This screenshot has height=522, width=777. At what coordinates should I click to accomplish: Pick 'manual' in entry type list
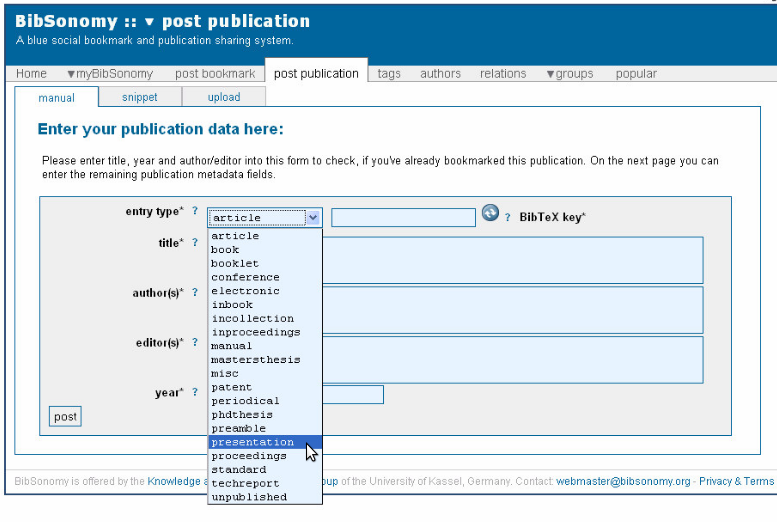(x=265, y=346)
